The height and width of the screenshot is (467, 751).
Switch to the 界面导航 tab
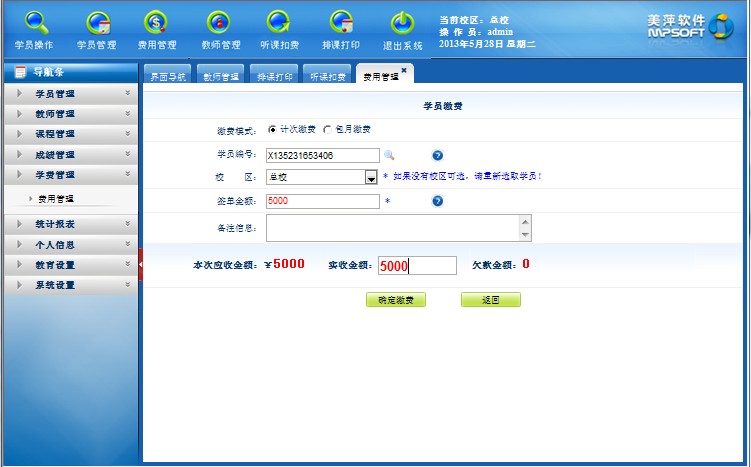click(167, 76)
